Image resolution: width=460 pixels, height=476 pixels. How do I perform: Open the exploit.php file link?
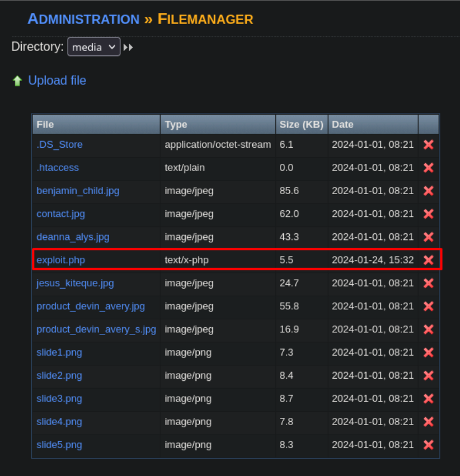tap(60, 260)
